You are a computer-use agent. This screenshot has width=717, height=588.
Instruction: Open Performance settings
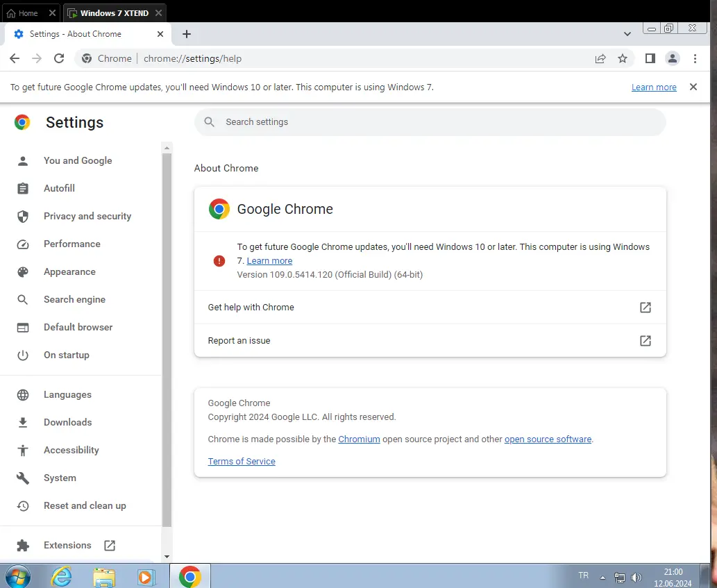71,244
